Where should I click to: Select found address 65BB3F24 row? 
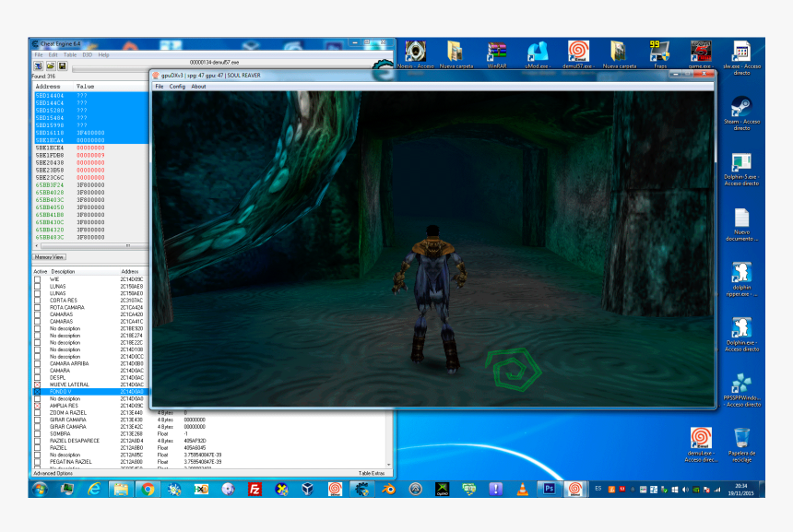[91, 185]
